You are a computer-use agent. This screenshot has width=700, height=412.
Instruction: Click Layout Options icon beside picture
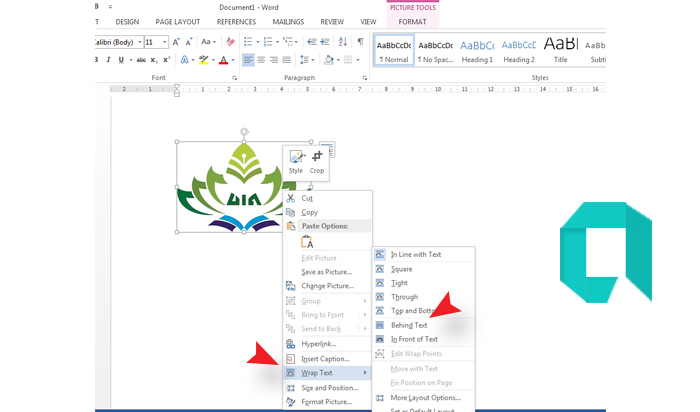[327, 150]
